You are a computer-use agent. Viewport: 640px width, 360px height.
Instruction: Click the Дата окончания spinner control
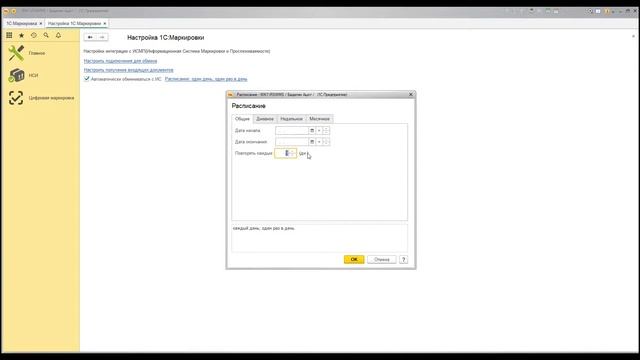click(x=326, y=142)
